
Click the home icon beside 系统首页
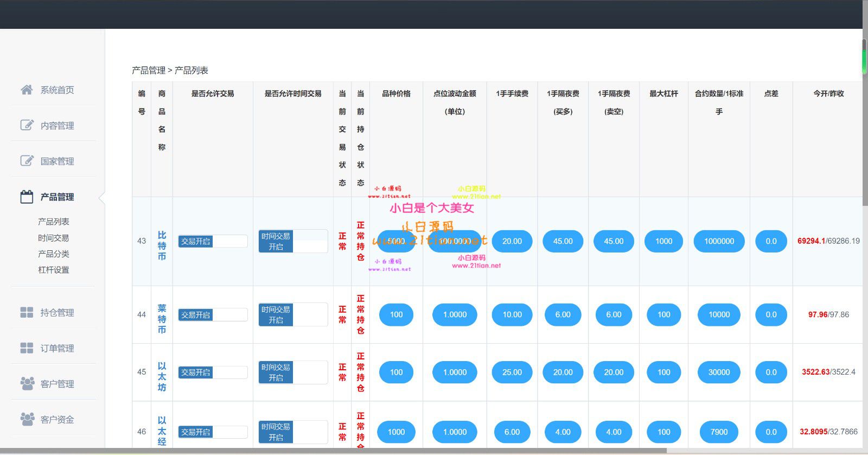pos(27,90)
